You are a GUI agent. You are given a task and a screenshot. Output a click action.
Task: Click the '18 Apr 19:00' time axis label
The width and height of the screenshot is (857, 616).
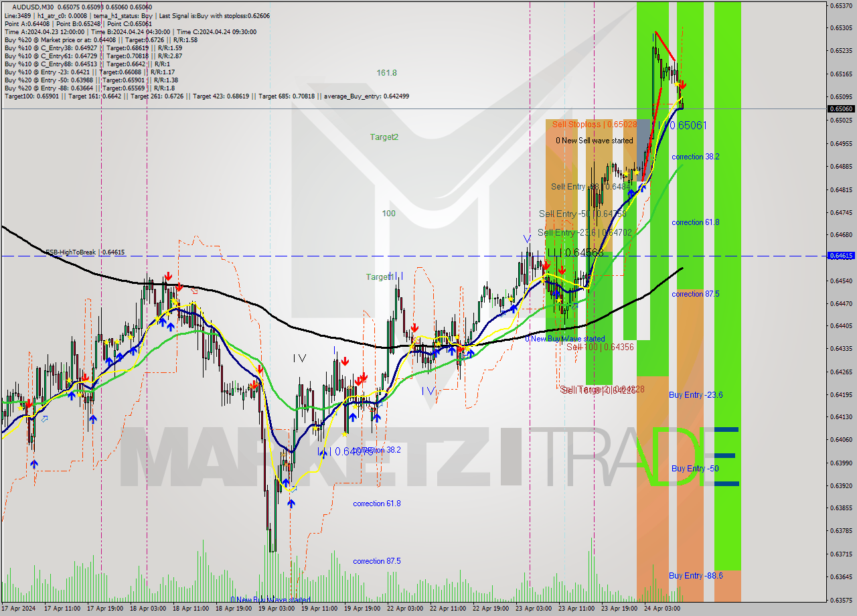tap(233, 609)
